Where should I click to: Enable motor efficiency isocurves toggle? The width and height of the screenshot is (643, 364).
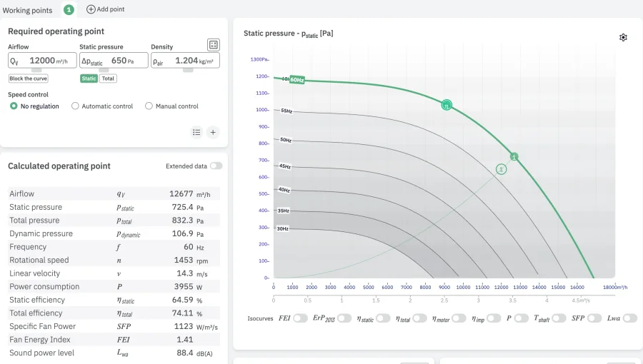point(459,318)
